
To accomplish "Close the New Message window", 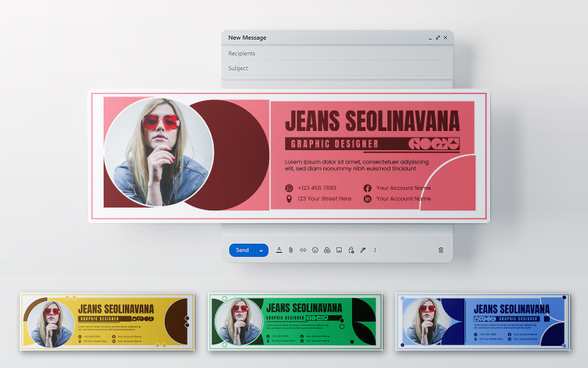I will [445, 38].
